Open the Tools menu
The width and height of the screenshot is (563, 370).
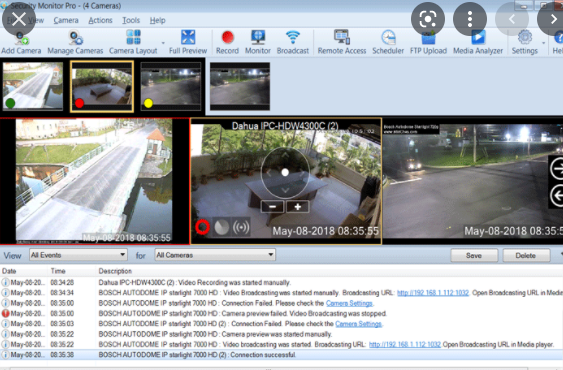click(131, 20)
